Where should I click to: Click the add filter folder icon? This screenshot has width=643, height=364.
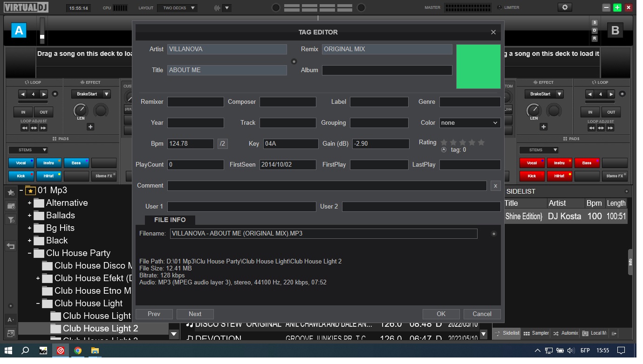point(11,220)
